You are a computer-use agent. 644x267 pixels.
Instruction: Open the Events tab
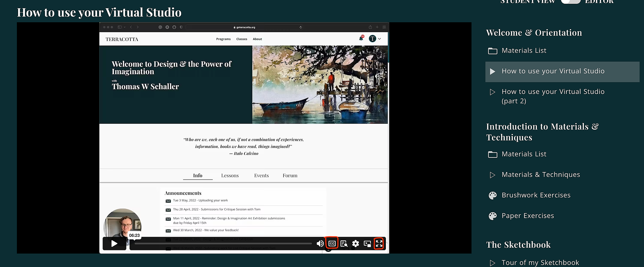[261, 175]
